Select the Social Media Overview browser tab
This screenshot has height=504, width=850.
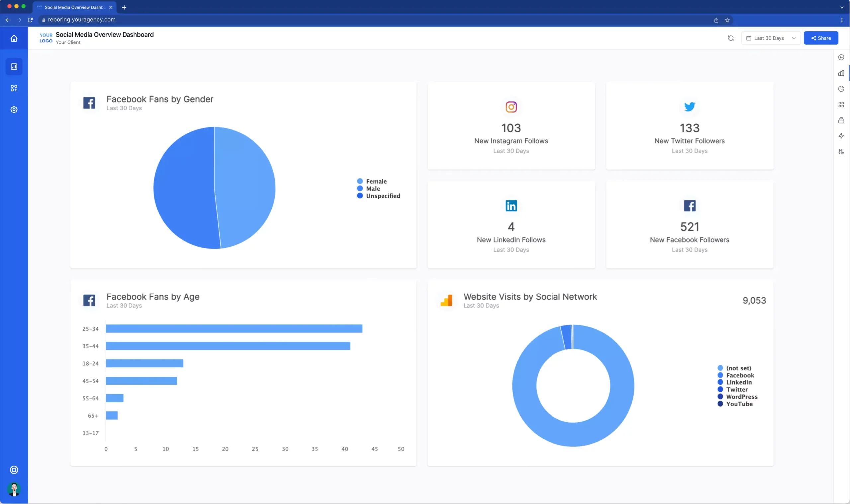tap(74, 7)
